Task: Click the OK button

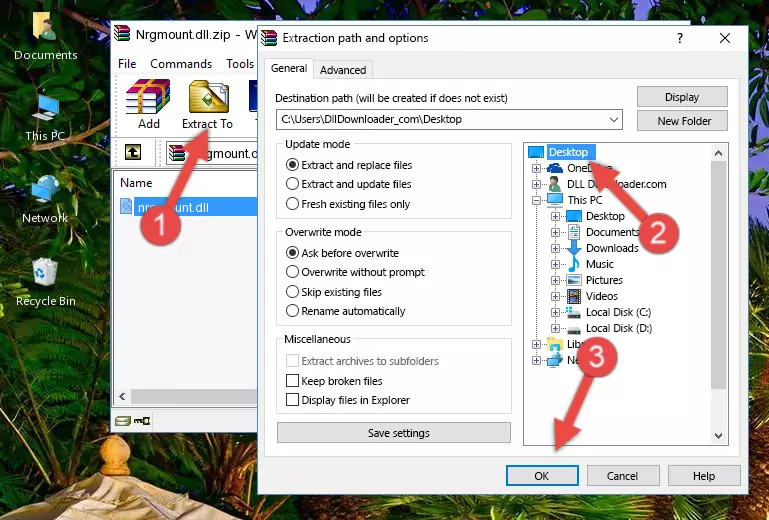Action: (542, 476)
